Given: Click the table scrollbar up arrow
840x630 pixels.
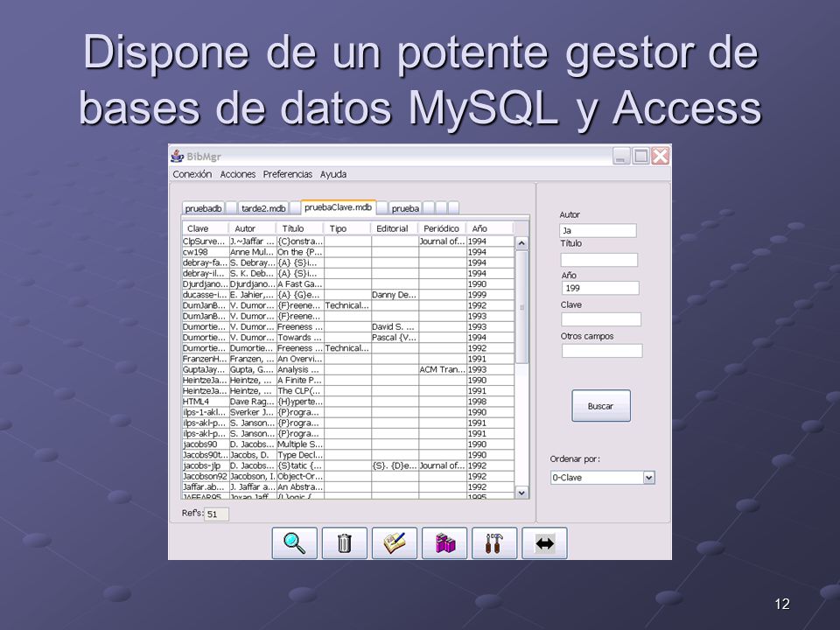Looking at the screenshot, I should [521, 244].
